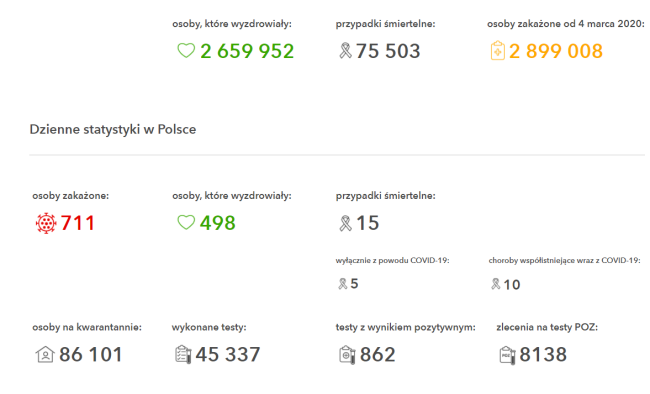Click the 'wykonane testy:' label

tap(209, 327)
